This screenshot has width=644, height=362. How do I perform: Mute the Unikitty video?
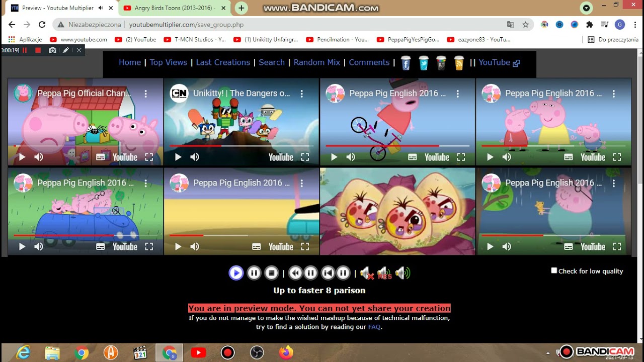pyautogui.click(x=195, y=157)
